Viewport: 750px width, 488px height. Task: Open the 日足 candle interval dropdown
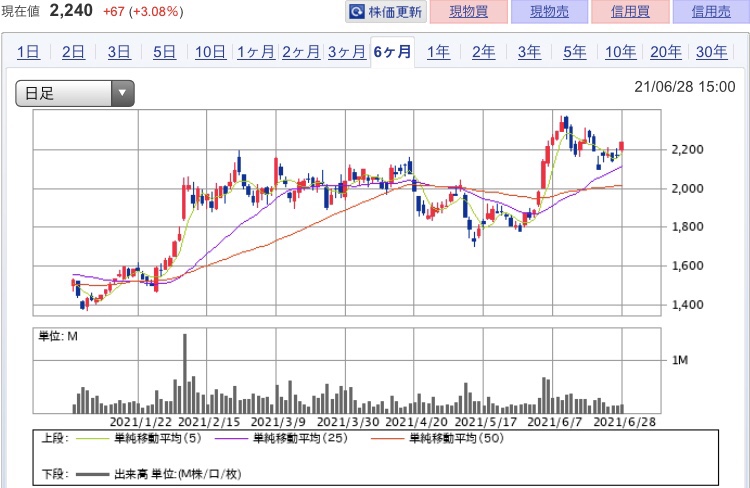75,93
